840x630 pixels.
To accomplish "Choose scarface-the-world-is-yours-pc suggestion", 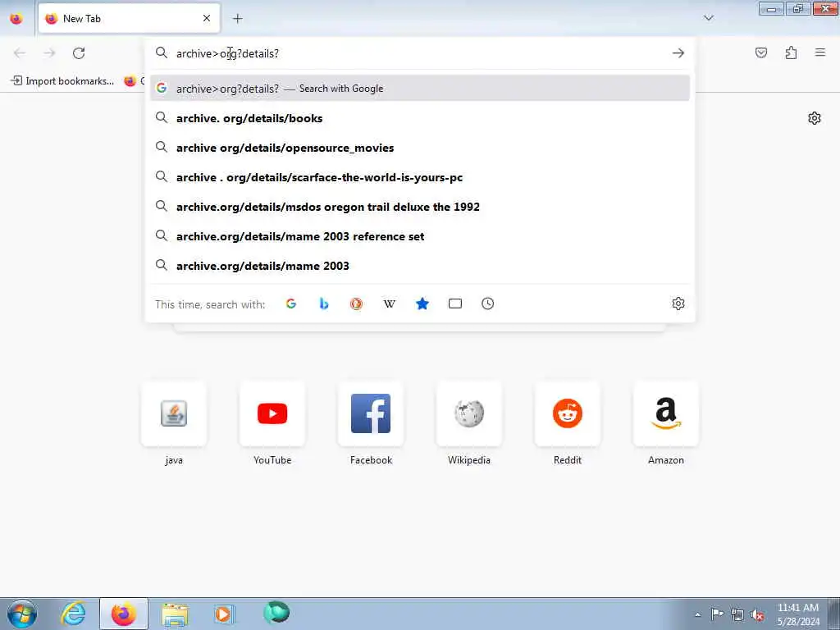I will (420, 177).
